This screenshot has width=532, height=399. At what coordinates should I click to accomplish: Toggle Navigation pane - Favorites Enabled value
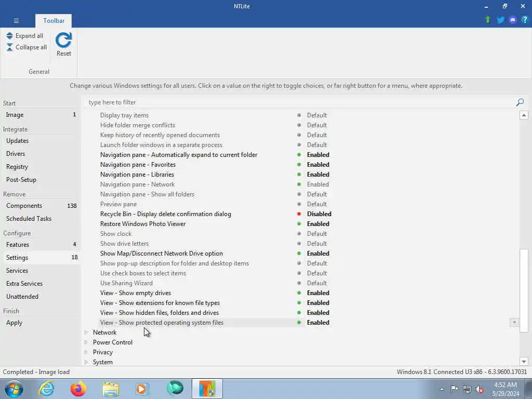(318, 165)
